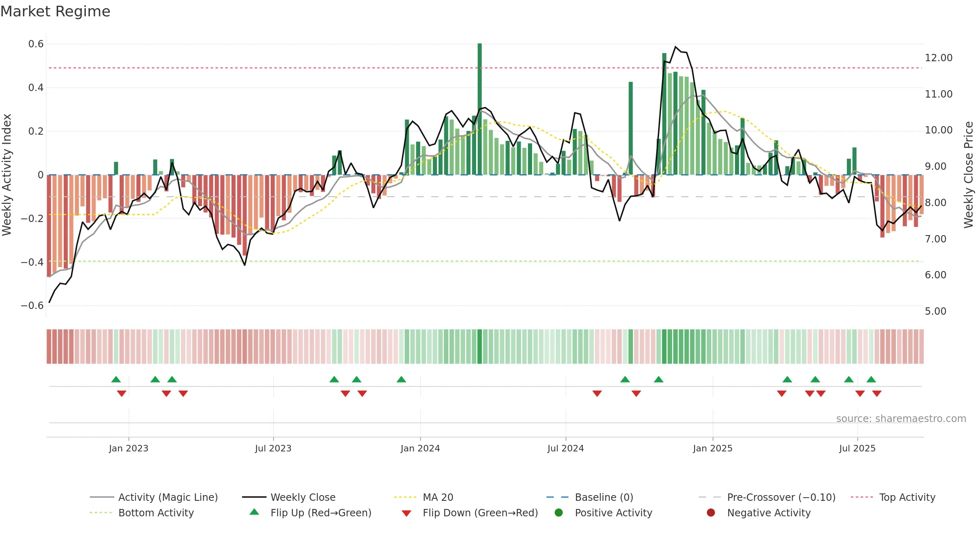
Task: Click the last flip-down marker after Jul 2025
Action: tap(877, 393)
